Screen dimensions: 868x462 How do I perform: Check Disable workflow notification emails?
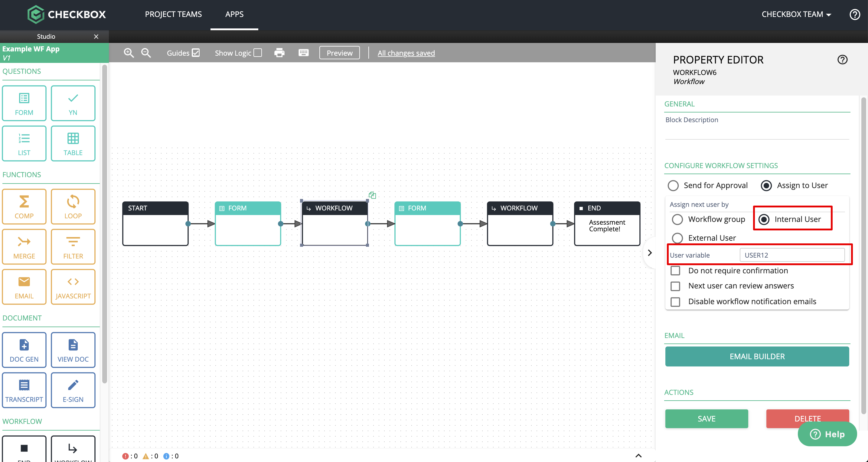pos(675,301)
